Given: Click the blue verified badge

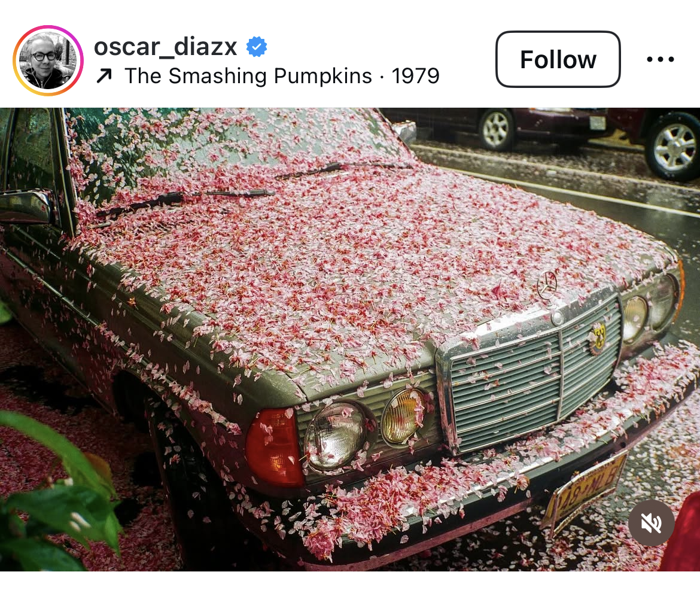Looking at the screenshot, I should click(257, 47).
